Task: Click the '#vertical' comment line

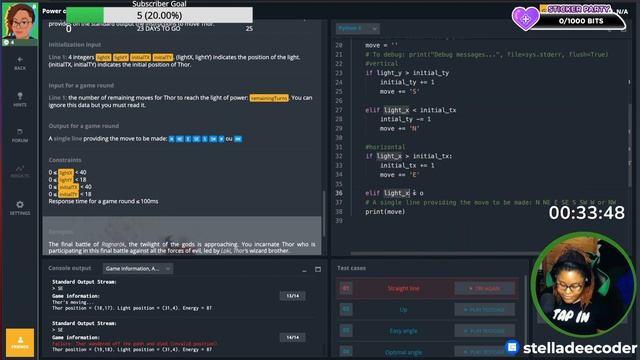Action: [x=381, y=63]
